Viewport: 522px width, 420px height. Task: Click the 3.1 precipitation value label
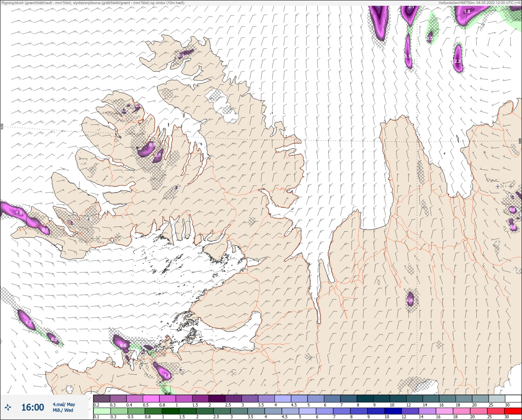[411, 7]
